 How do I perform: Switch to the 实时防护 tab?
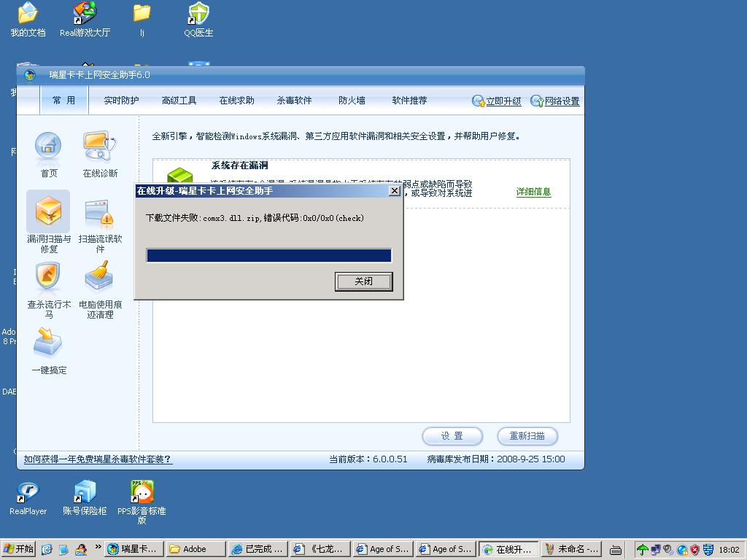point(121,101)
